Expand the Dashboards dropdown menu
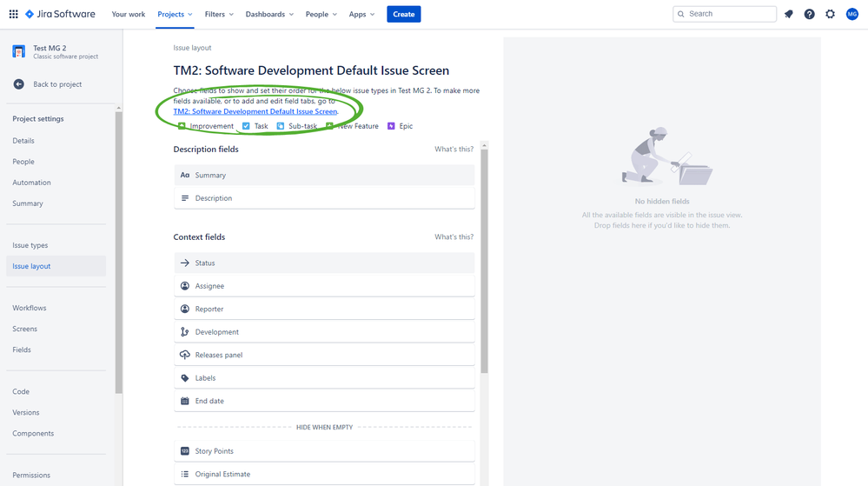Screen dimensions: 868x486 (x=269, y=15)
